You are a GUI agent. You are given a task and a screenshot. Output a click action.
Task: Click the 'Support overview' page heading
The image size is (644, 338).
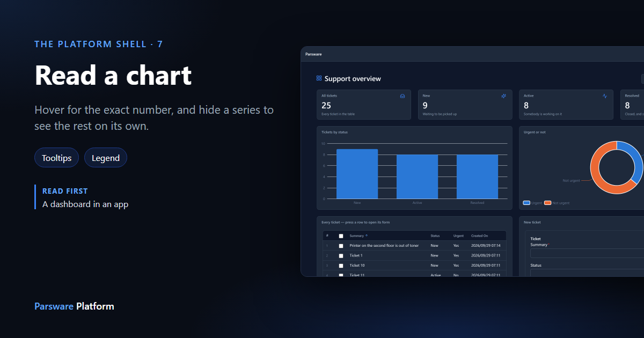(353, 79)
